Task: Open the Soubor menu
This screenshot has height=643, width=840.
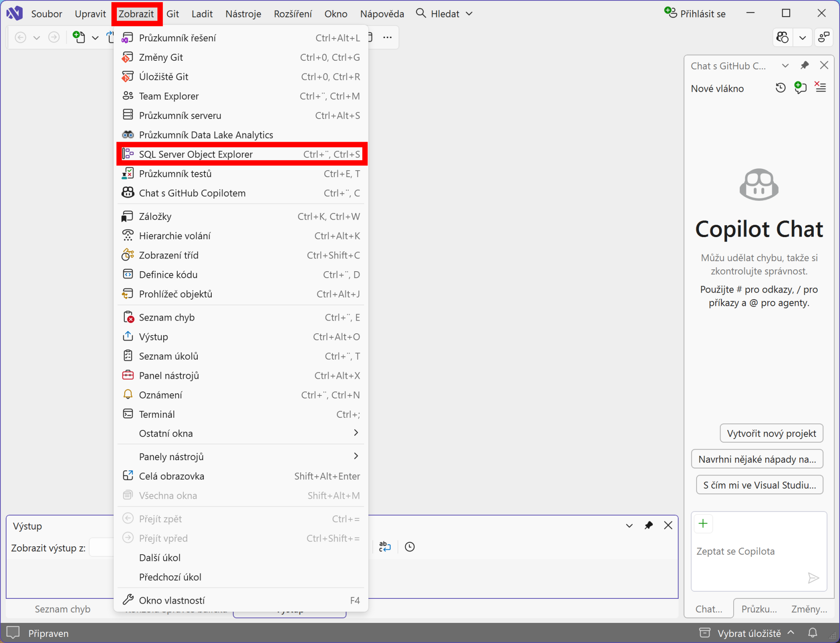Action: click(x=46, y=14)
